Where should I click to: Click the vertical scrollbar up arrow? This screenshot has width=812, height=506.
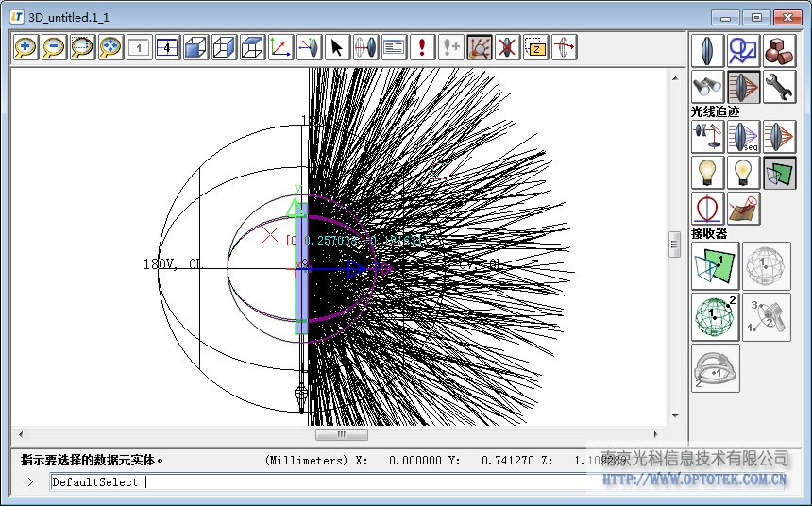click(675, 78)
